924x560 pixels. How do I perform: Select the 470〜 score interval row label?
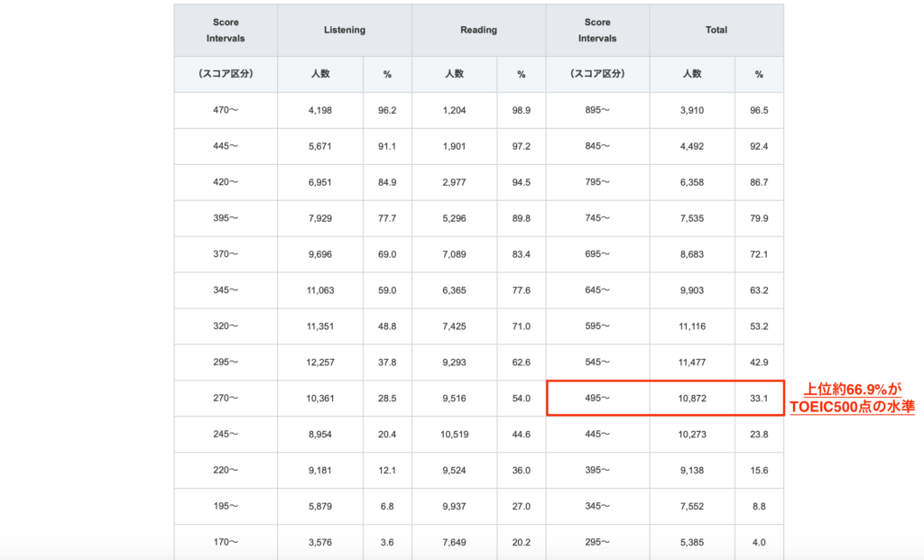(x=226, y=110)
